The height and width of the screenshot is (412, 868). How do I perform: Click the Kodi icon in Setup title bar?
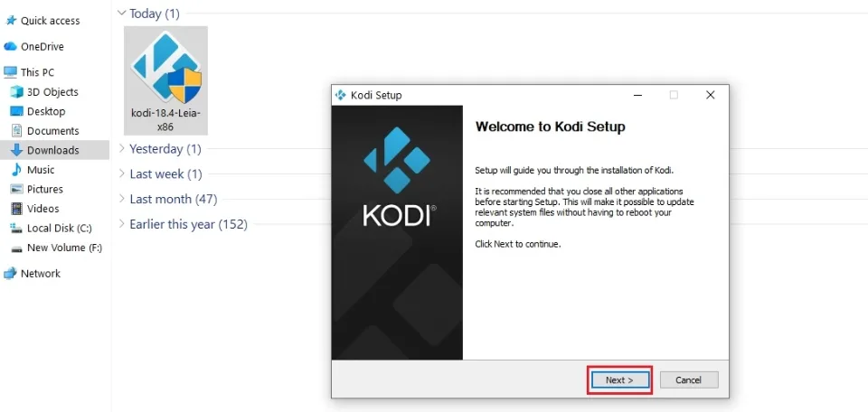[x=341, y=96]
